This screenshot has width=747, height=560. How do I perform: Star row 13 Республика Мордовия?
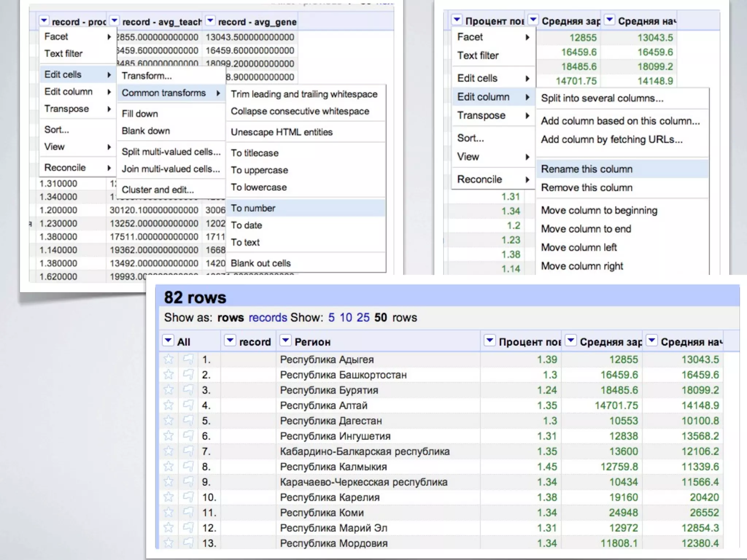tap(169, 543)
